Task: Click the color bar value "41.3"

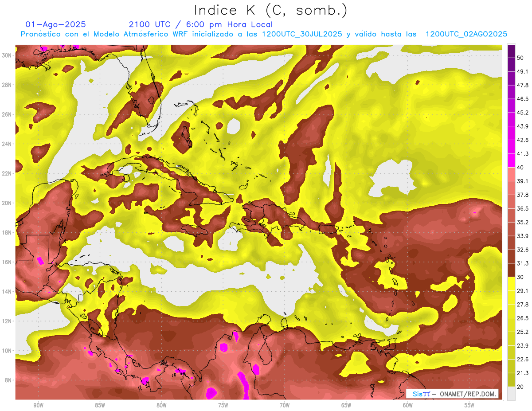Action: [x=523, y=154]
